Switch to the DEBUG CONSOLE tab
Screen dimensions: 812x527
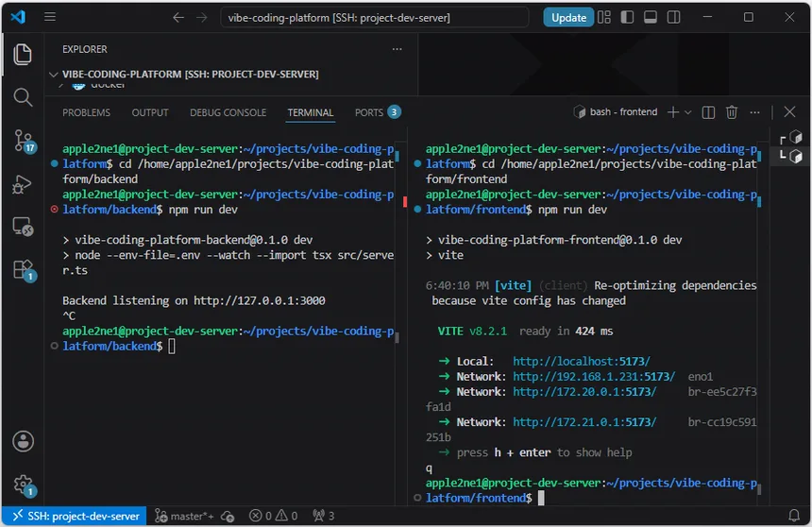coord(228,112)
